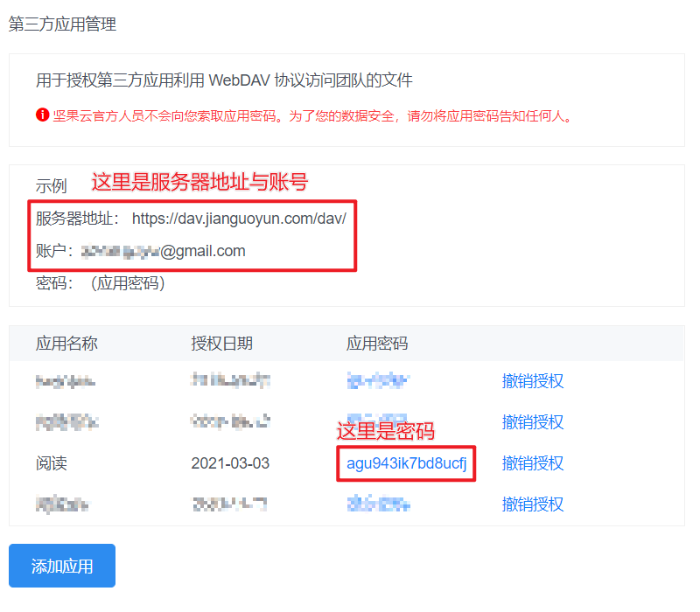Click the 第三方应用管理 page title
Image resolution: width=700 pixels, height=612 pixels.
[62, 24]
